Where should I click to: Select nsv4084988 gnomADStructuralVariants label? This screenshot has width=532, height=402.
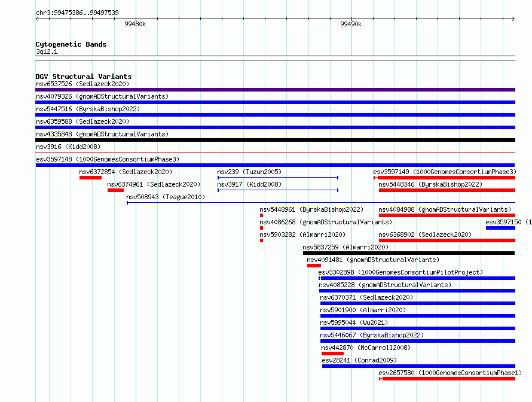(x=445, y=209)
